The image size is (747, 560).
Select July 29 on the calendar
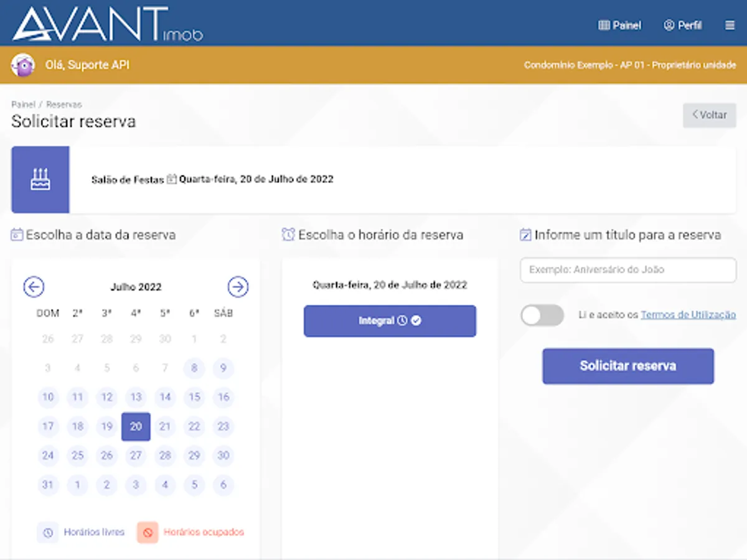click(x=194, y=455)
